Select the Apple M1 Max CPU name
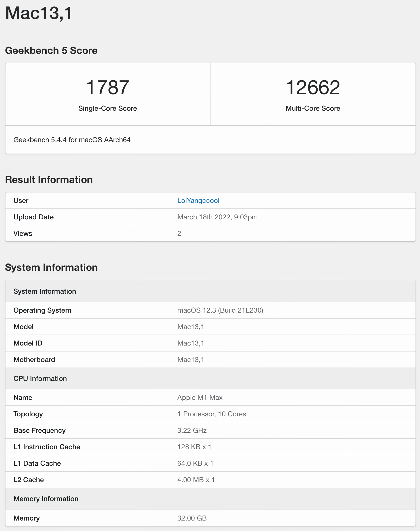Viewport: 420px width, 531px height. tap(200, 397)
